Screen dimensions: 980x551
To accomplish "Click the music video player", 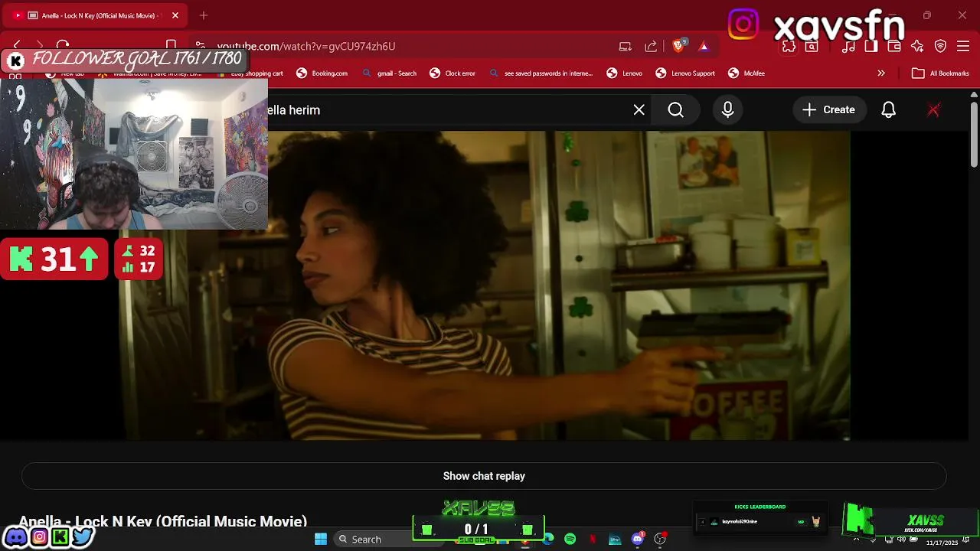I will point(484,285).
